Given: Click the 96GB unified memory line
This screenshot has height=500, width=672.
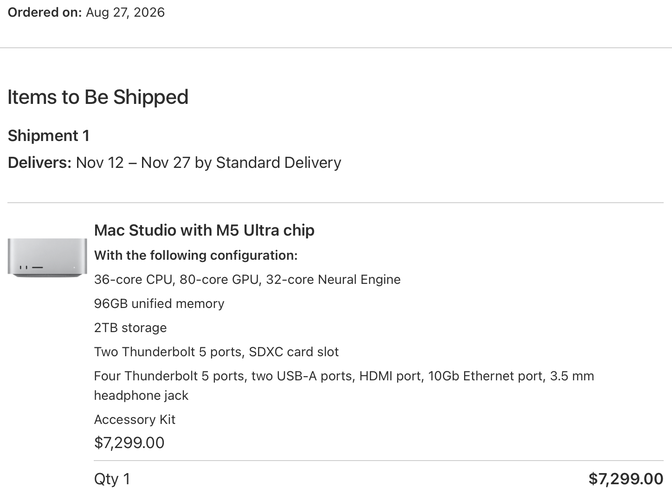Looking at the screenshot, I should coord(159,304).
